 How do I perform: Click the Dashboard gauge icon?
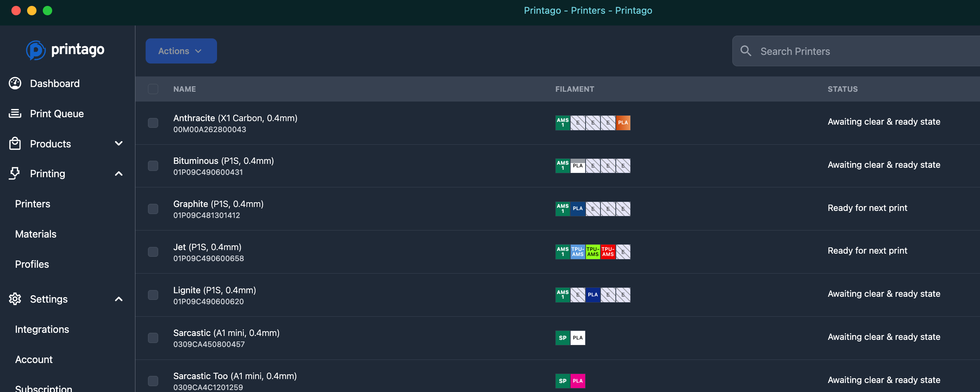click(x=15, y=83)
